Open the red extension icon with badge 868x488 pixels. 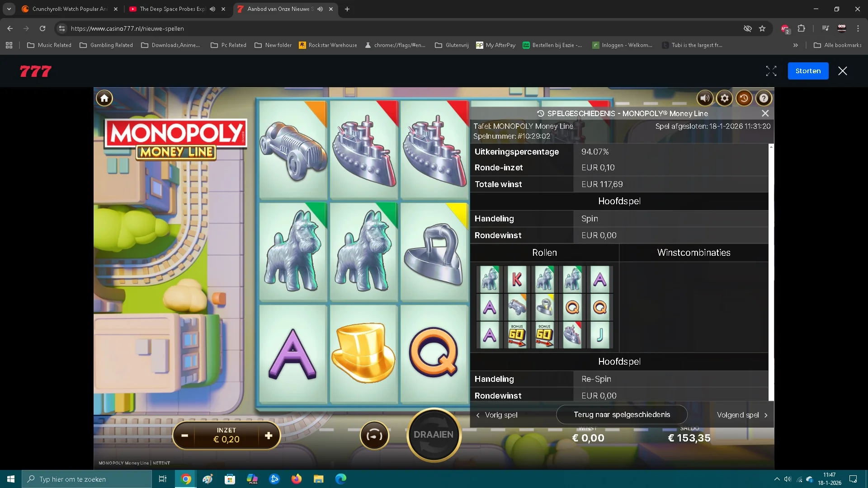click(x=785, y=28)
